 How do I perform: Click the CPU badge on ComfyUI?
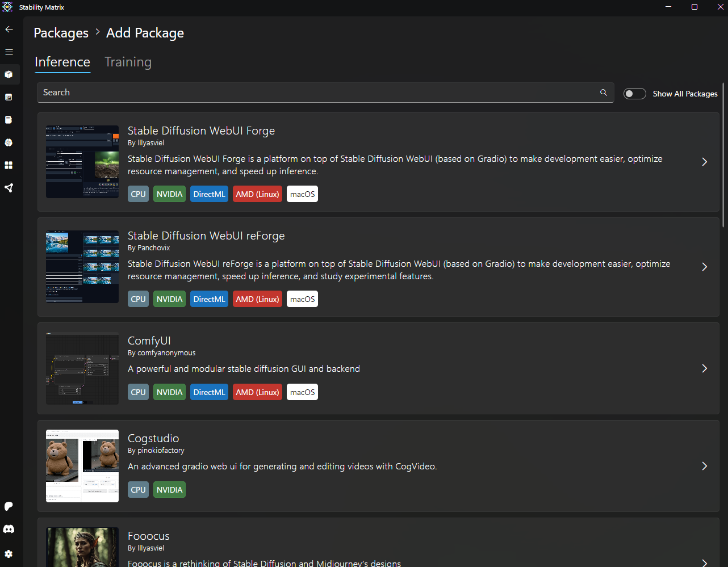[x=138, y=392]
